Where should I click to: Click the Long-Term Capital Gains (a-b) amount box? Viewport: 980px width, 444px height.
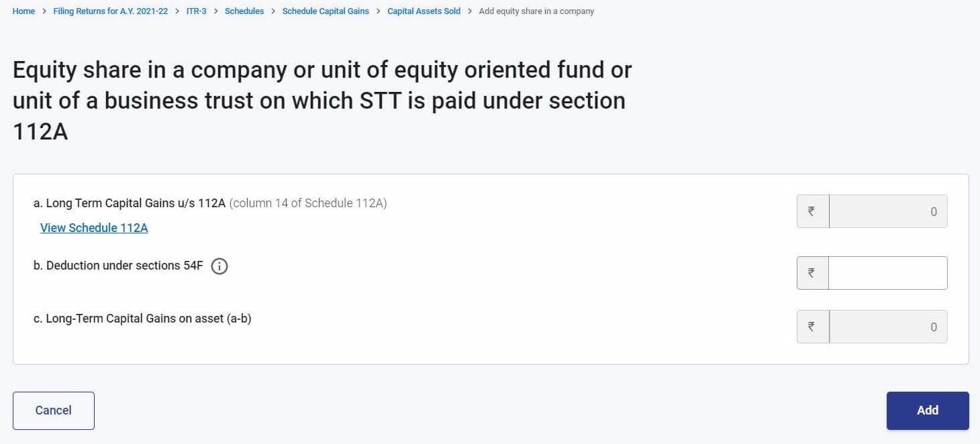(887, 327)
